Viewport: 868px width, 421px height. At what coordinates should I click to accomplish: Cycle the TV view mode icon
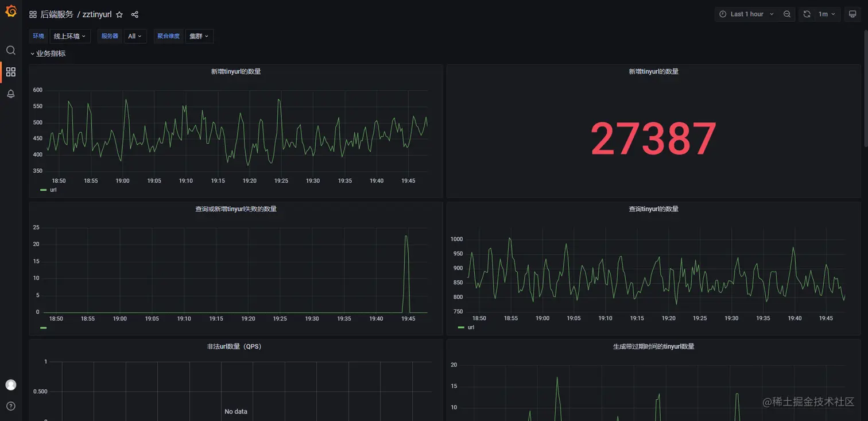[x=852, y=14]
